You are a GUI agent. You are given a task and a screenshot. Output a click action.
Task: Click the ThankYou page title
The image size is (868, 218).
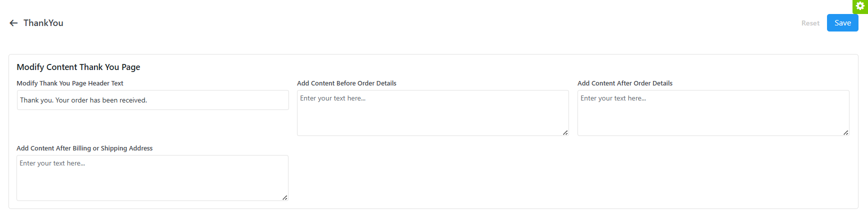click(43, 23)
